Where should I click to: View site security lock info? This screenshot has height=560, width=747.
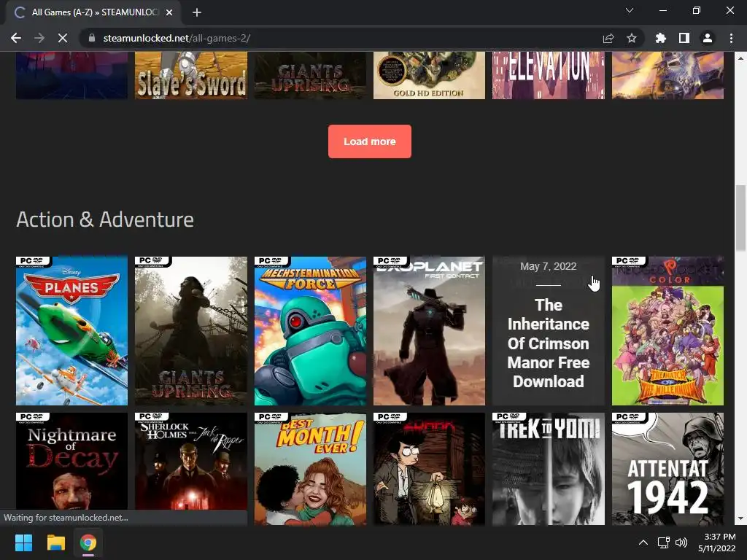(92, 38)
